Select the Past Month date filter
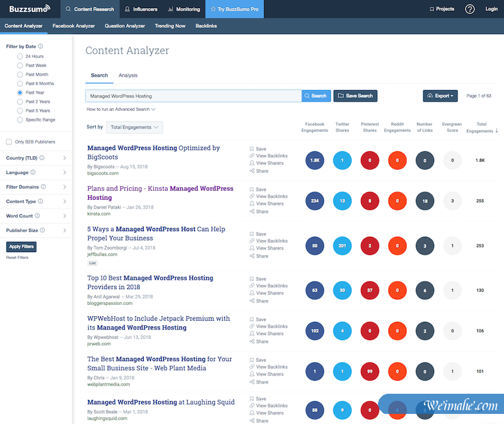 pyautogui.click(x=20, y=74)
